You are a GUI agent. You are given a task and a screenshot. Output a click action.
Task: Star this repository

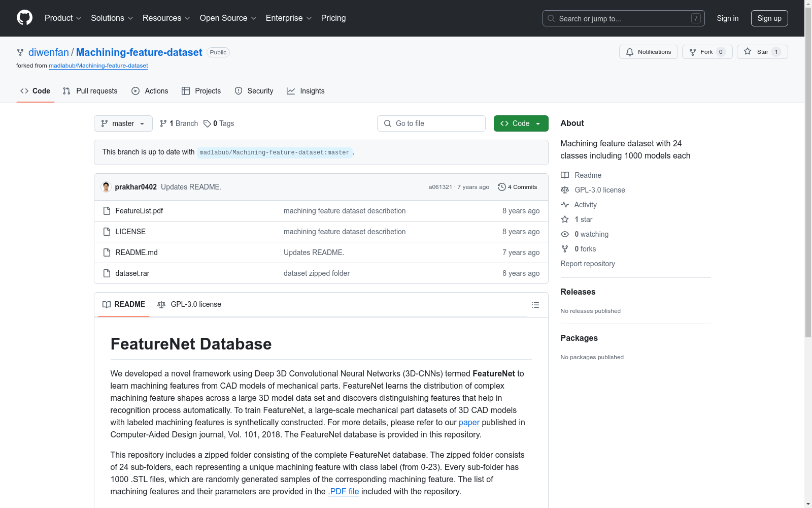click(x=762, y=52)
